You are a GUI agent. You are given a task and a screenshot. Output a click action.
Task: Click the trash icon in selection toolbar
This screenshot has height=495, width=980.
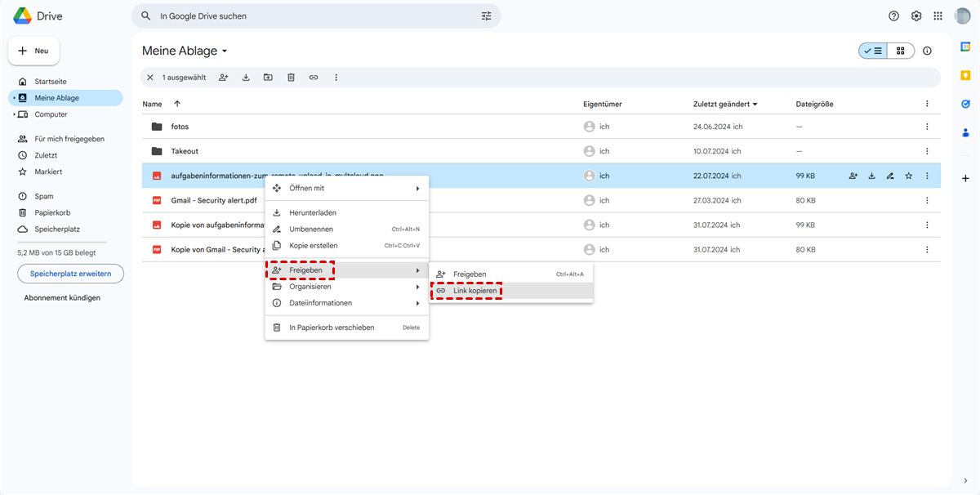pos(291,78)
